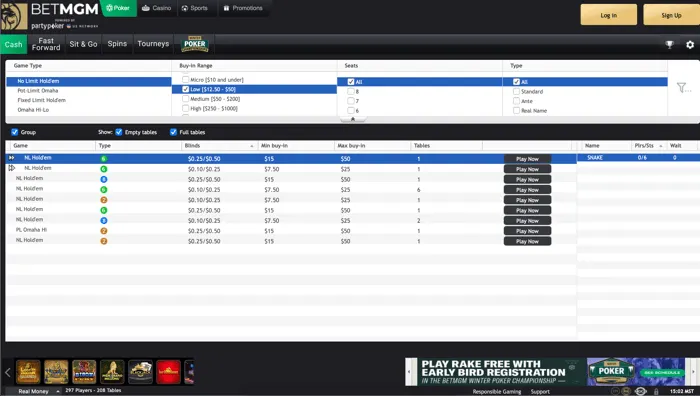Screen dimensions: 700x396
Task: Check the Ante type checkbox
Action: [x=517, y=101]
